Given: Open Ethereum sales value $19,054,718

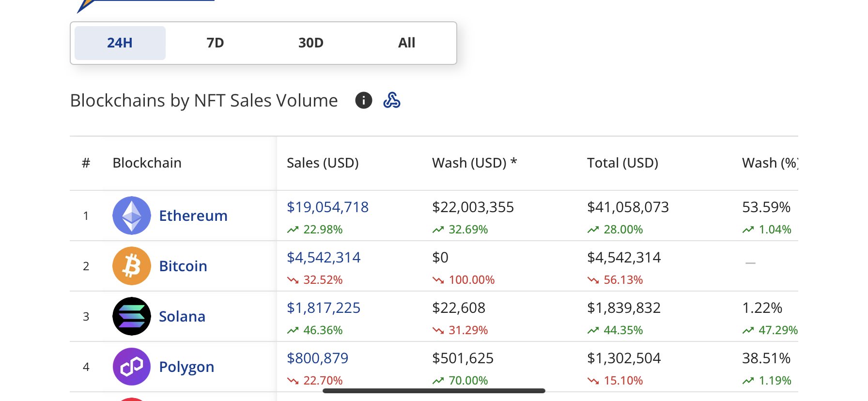Looking at the screenshot, I should point(327,207).
